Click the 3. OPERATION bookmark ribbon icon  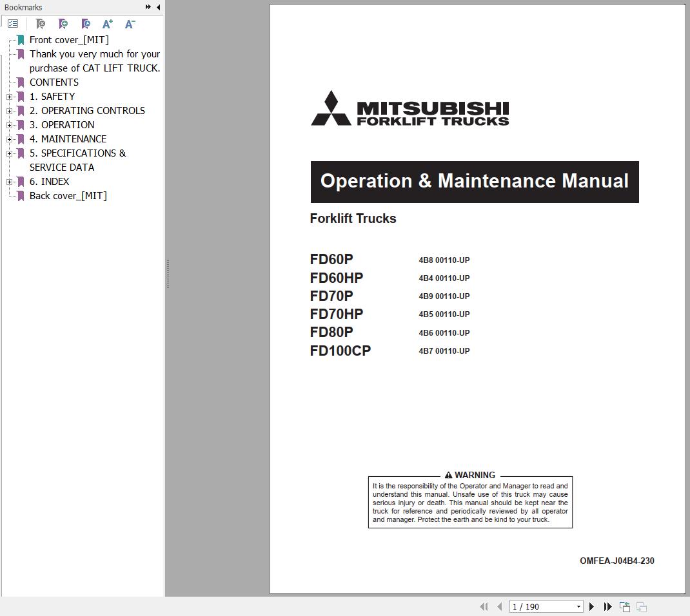(x=21, y=125)
